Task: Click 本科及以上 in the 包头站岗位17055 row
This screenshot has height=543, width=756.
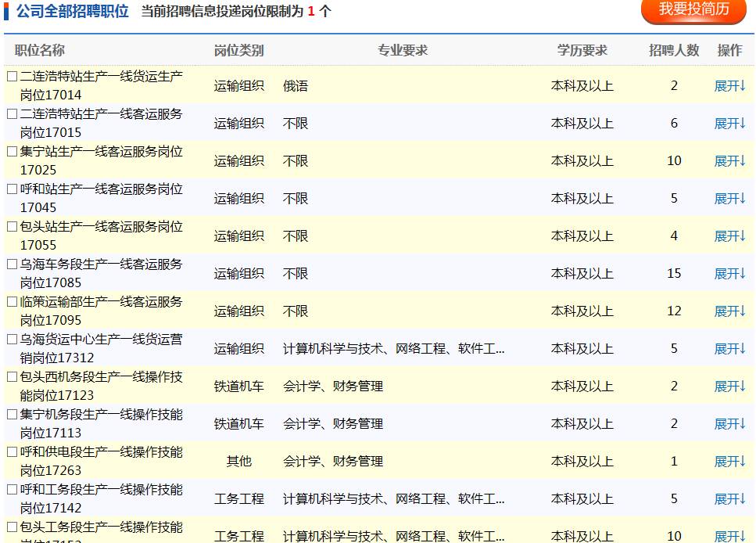Action: [582, 236]
